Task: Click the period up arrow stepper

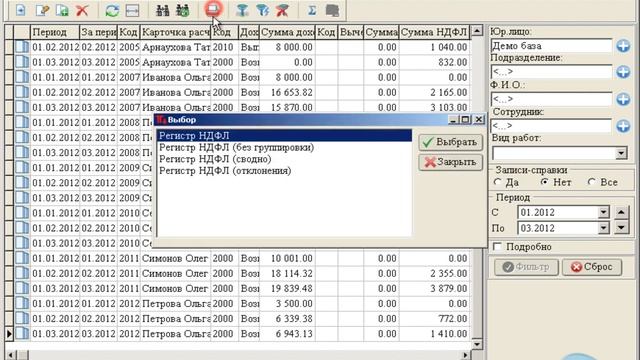Action: 621,212
